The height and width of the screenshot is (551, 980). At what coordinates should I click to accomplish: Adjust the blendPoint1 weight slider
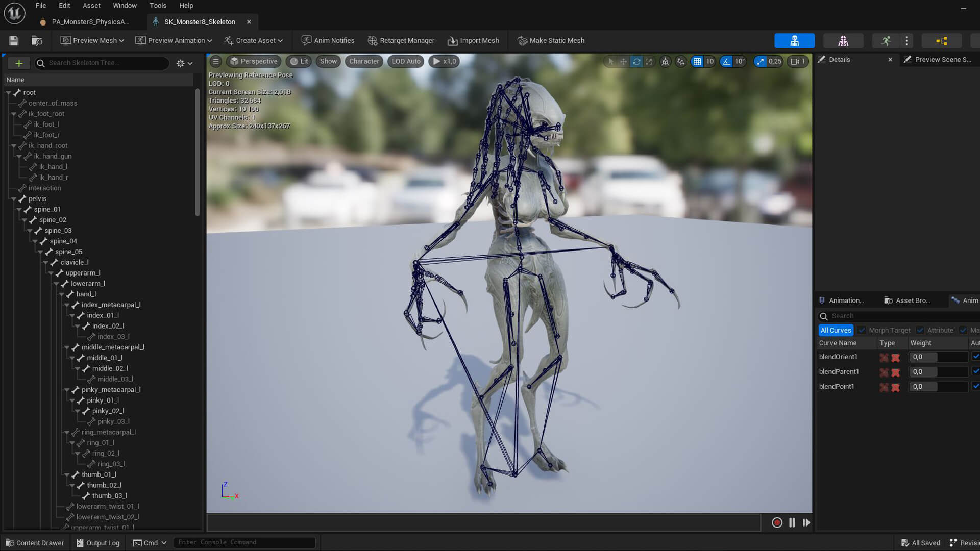pos(938,386)
